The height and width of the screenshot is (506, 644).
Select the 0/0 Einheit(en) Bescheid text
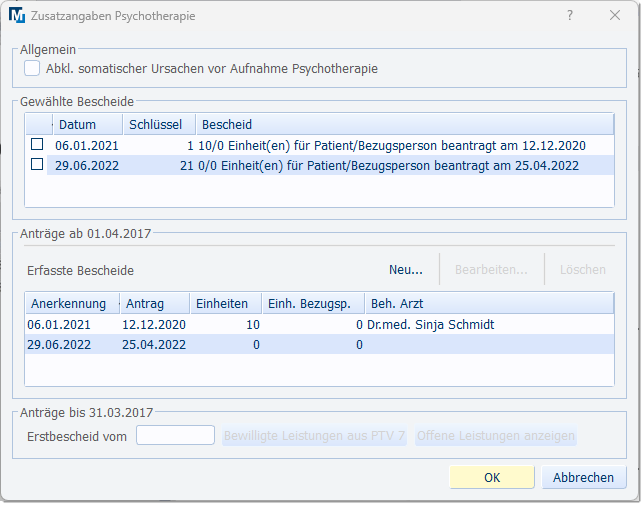click(x=388, y=166)
